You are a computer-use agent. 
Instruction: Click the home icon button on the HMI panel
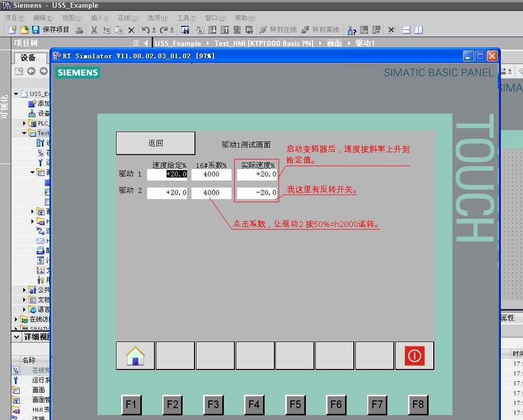pos(136,356)
